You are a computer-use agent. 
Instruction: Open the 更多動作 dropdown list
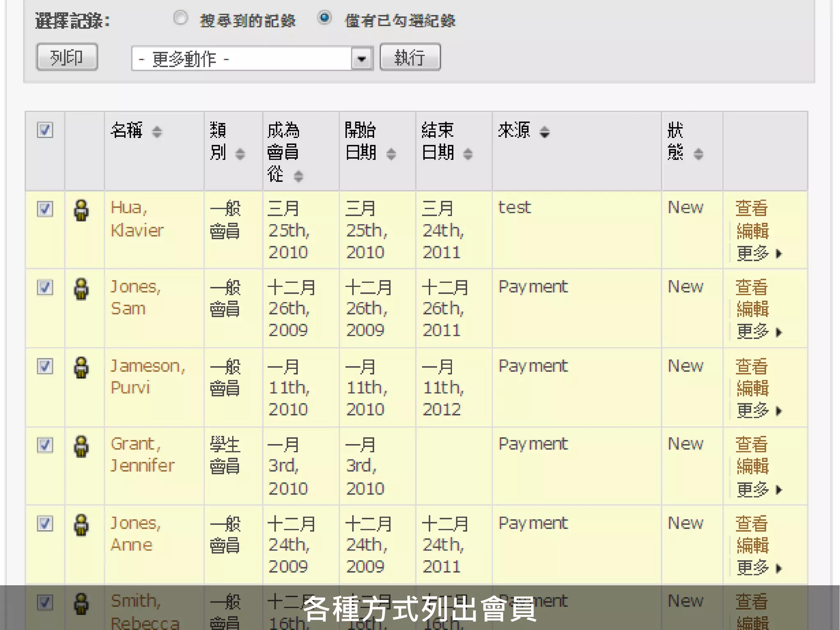pyautogui.click(x=252, y=58)
